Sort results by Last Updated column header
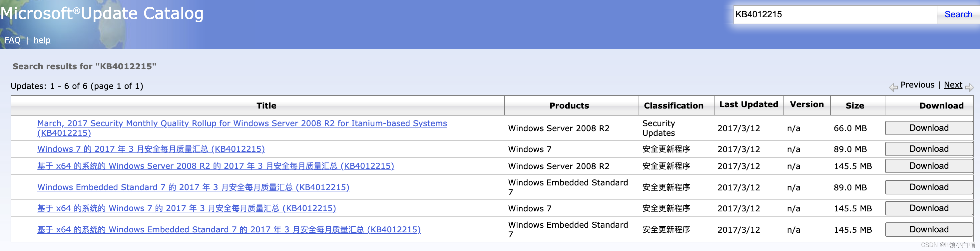980x251 pixels. (x=748, y=105)
